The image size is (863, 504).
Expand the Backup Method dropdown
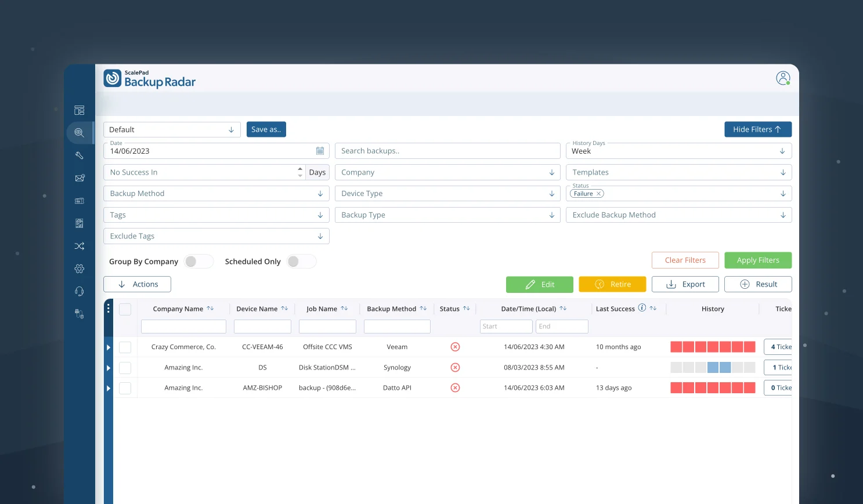pyautogui.click(x=216, y=193)
